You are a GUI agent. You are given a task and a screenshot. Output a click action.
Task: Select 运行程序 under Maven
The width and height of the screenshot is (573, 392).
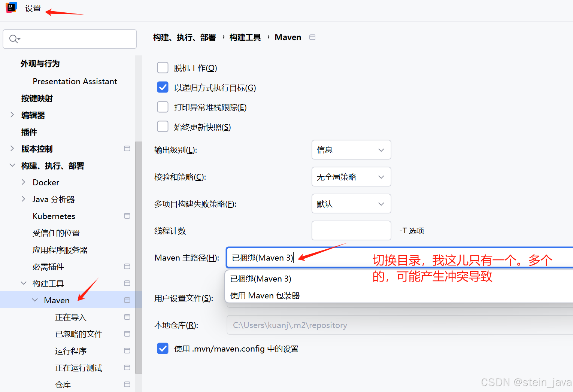[x=71, y=351]
